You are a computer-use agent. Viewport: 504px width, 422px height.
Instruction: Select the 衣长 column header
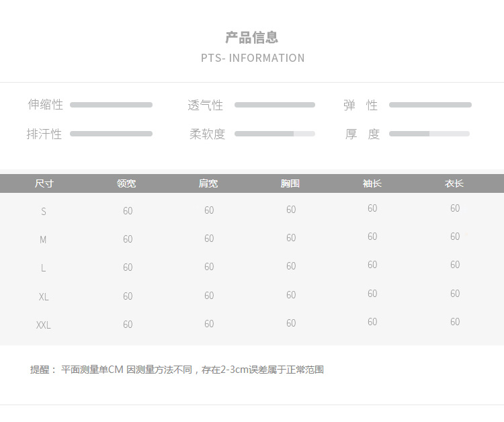(x=454, y=183)
